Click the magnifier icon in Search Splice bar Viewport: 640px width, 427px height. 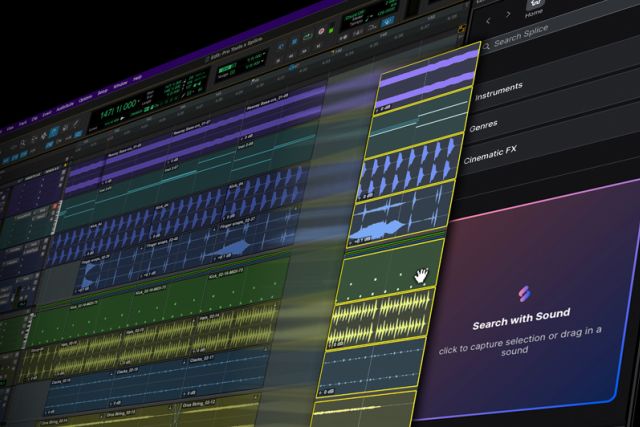coord(486,46)
